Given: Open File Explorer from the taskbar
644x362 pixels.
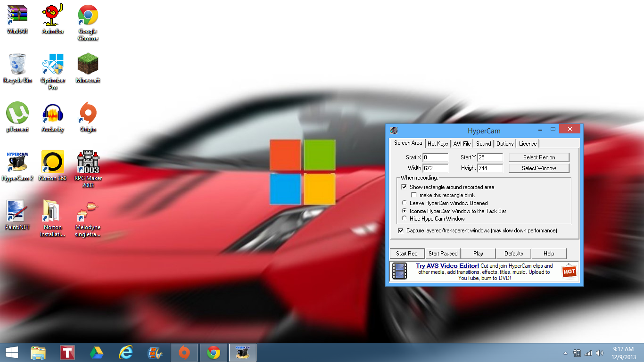Looking at the screenshot, I should point(38,353).
